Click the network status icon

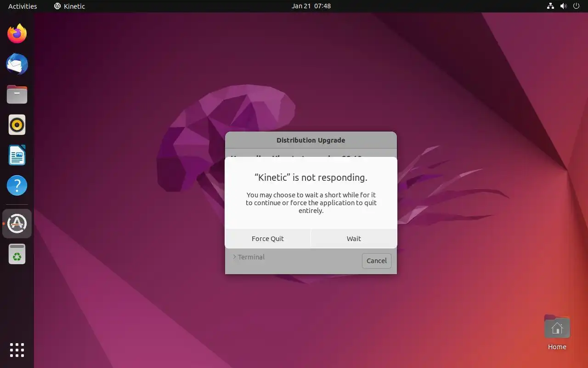(x=550, y=6)
